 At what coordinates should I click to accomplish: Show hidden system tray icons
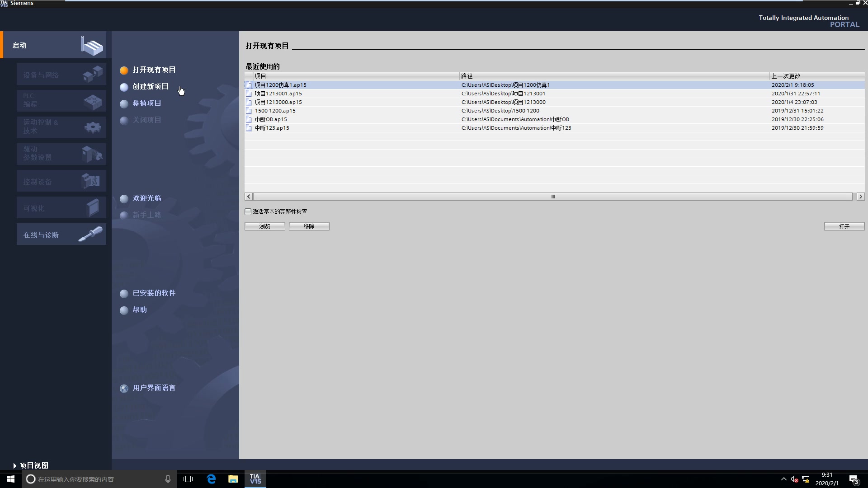(783, 479)
